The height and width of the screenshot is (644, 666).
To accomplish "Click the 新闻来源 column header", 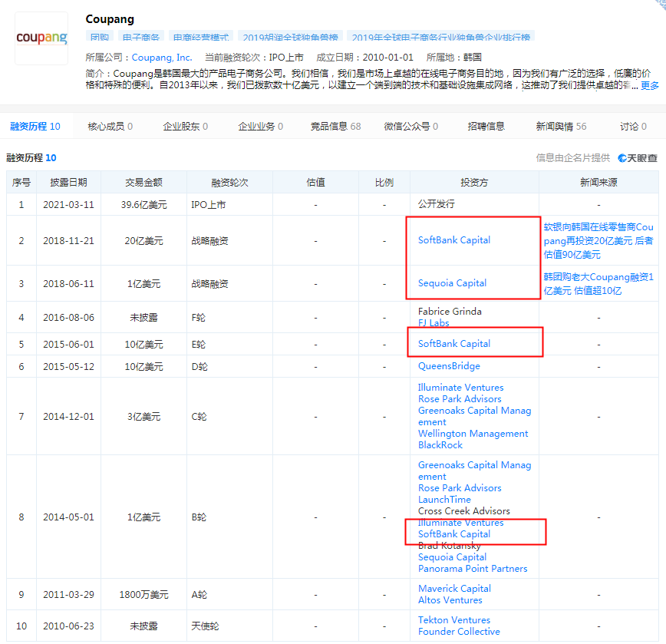I will point(598,182).
